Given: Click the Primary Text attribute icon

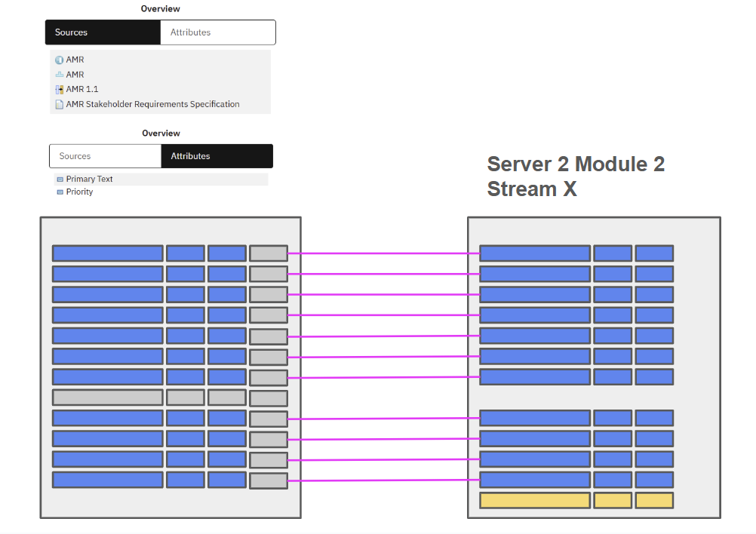Looking at the screenshot, I should point(60,180).
